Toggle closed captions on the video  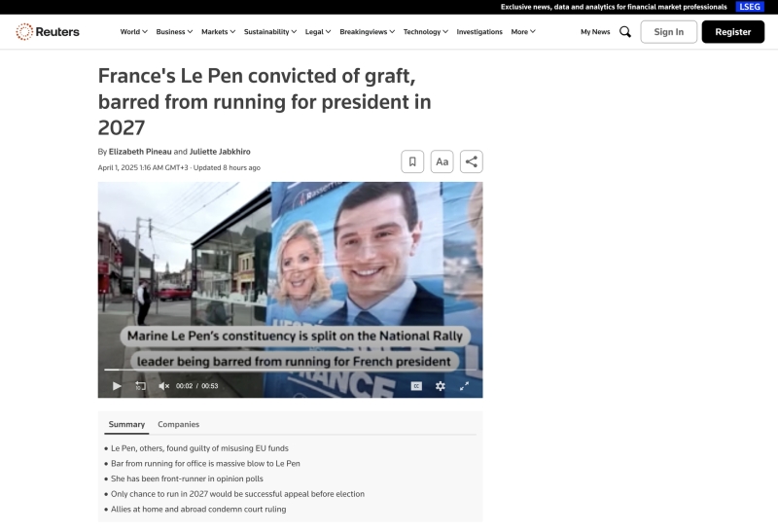tap(416, 386)
